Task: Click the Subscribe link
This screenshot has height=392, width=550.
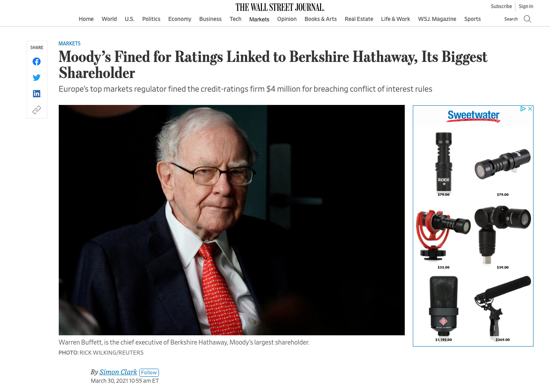Action: click(x=501, y=6)
